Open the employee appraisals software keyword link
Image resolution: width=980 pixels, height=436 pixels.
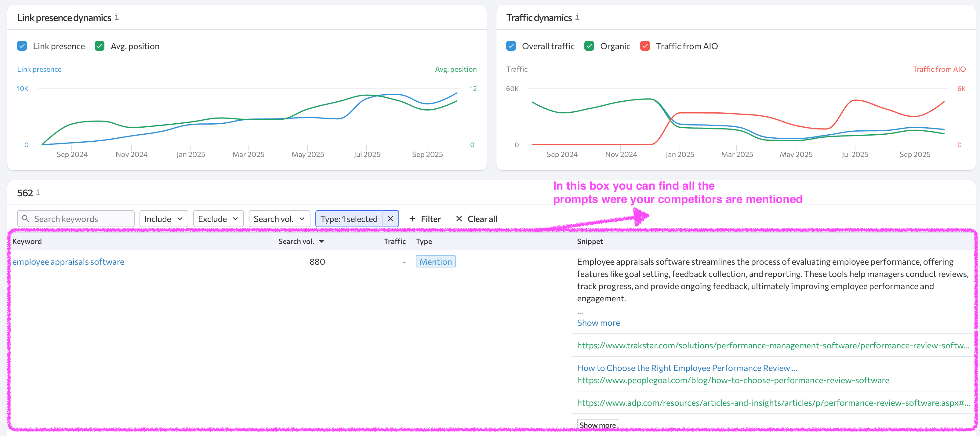pyautogui.click(x=68, y=262)
